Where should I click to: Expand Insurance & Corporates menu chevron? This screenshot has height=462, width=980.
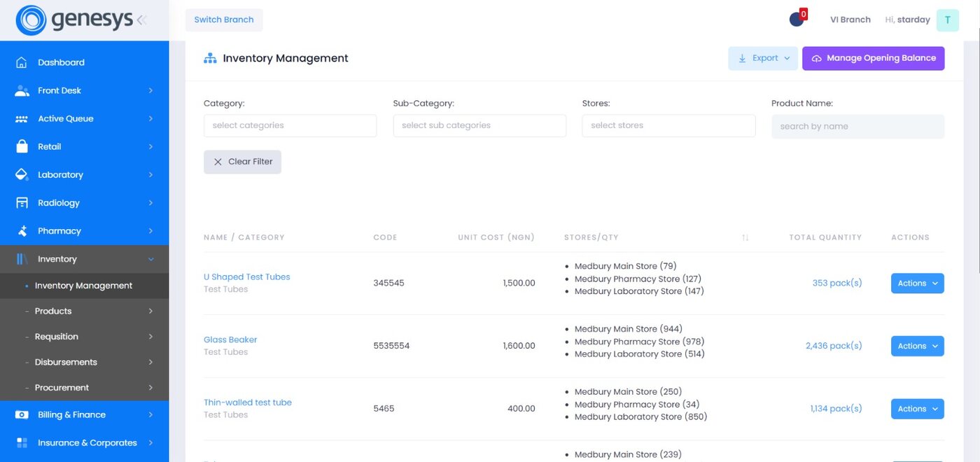pos(150,442)
